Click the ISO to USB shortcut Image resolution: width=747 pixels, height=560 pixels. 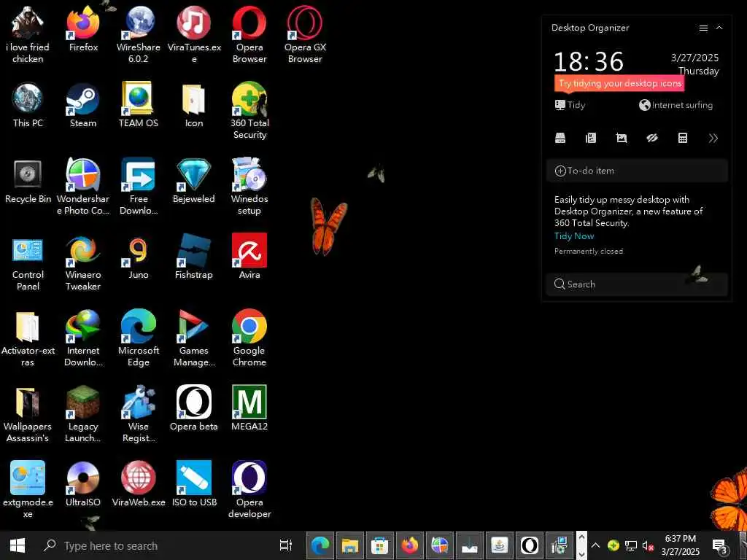[x=194, y=484]
